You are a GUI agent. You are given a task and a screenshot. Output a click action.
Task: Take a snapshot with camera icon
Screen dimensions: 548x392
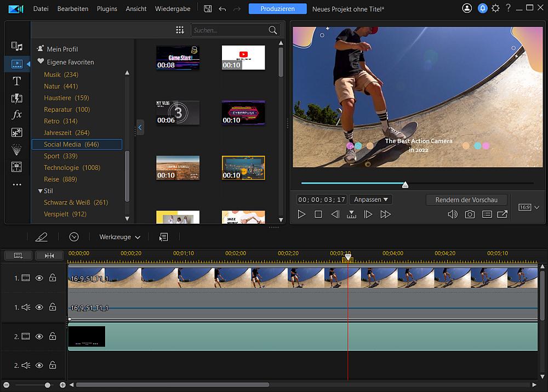point(470,214)
